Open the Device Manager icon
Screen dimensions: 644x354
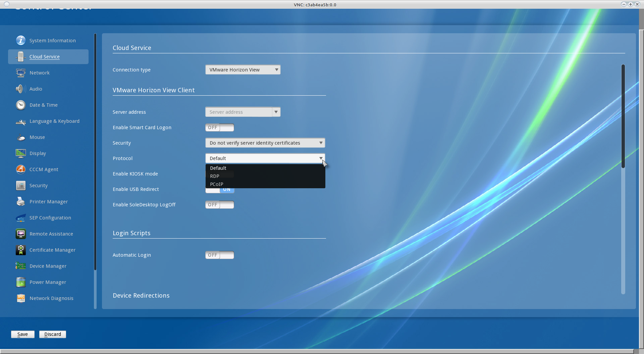coord(21,266)
